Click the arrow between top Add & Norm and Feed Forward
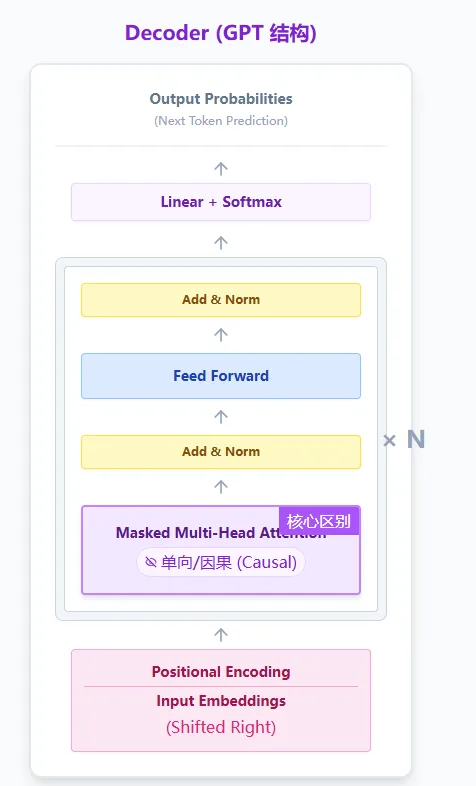Screen dimensions: 476x786 [x=221, y=335]
